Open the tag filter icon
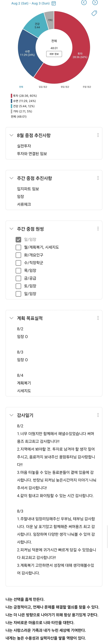The width and height of the screenshot is (108, 644). click(x=94, y=13)
